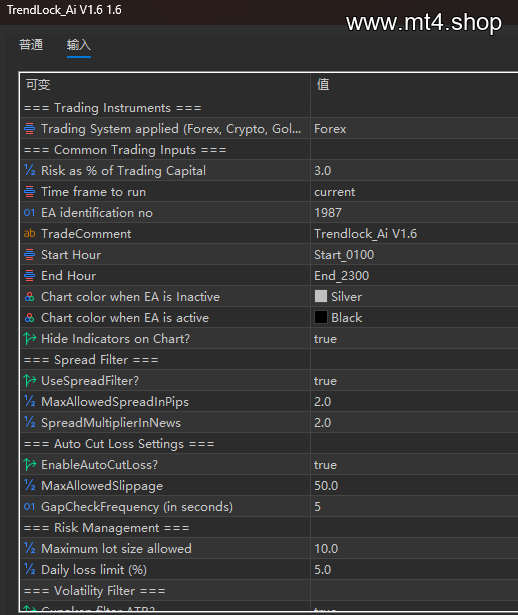Image resolution: width=518 pixels, height=615 pixels.
Task: Click the double icon beside MaxAllowedSlippage
Action: [29, 486]
